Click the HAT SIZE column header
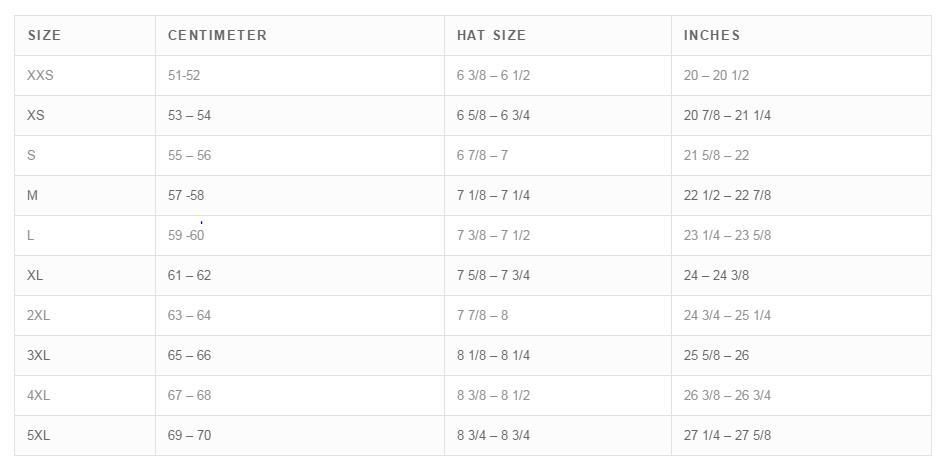Image resolution: width=941 pixels, height=468 pixels. [492, 35]
